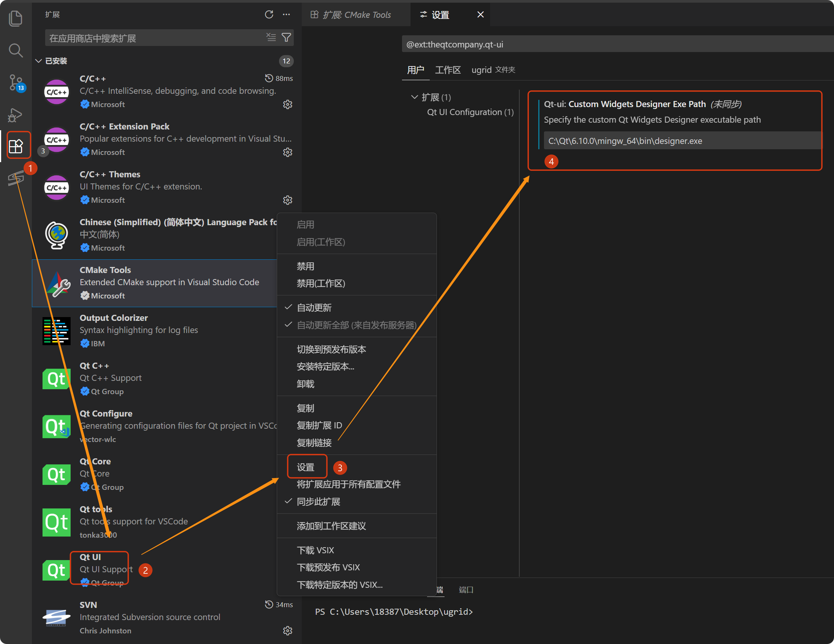
Task: Clear extensions search results icon
Action: pyautogui.click(x=271, y=38)
